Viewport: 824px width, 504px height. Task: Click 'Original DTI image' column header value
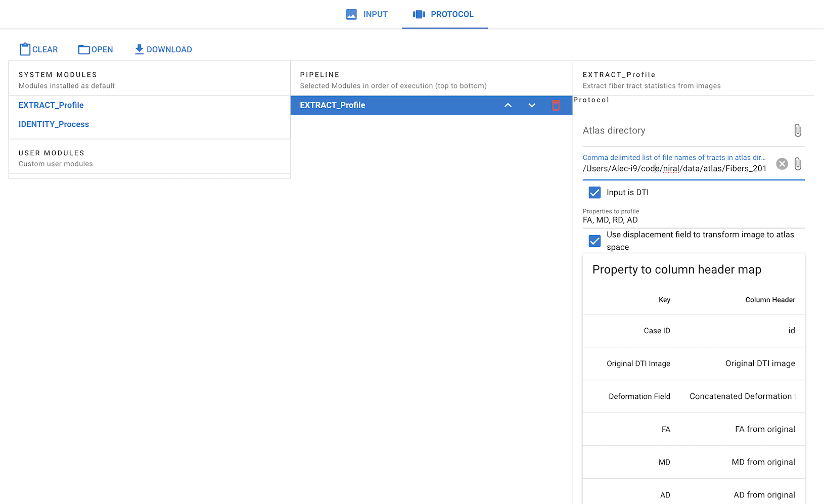coord(760,363)
